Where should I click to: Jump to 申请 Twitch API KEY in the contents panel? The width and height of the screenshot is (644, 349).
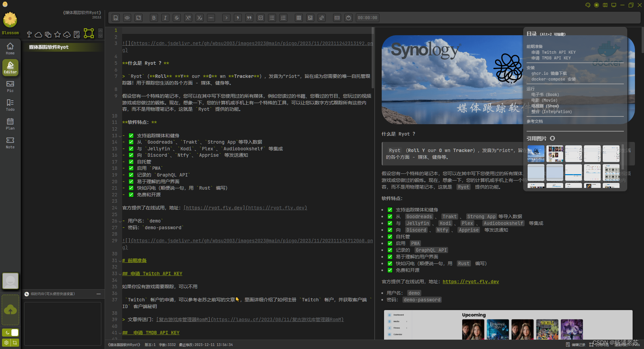(x=553, y=52)
